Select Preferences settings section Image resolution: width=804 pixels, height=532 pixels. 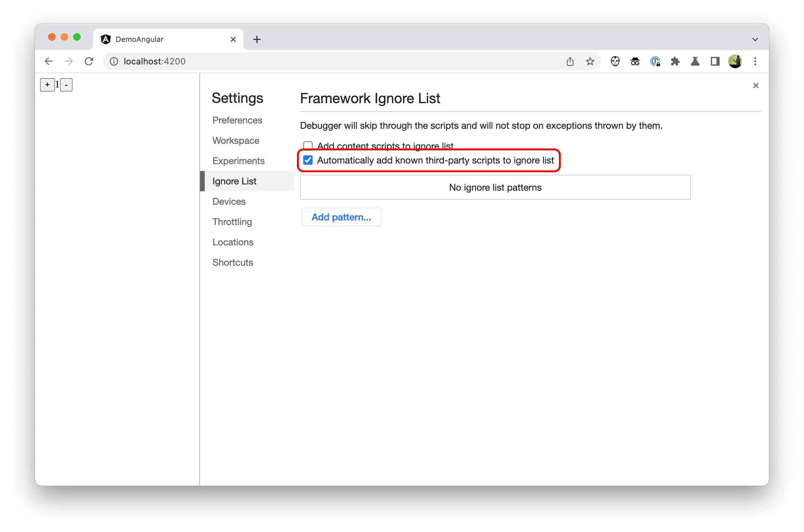pyautogui.click(x=238, y=119)
